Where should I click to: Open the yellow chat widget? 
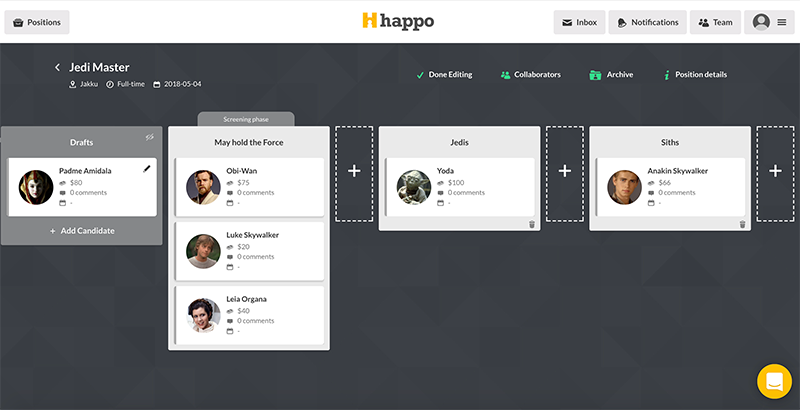[772, 382]
